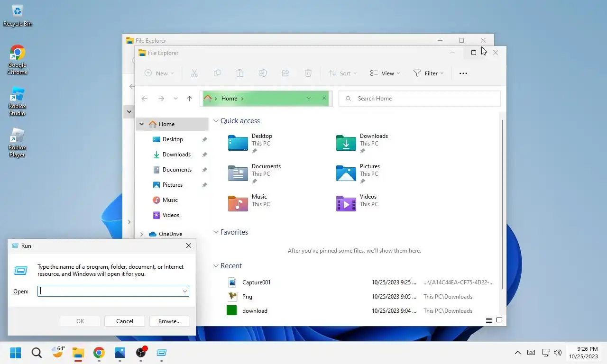
Task: Select Pictures in navigation pane
Action: [173, 185]
